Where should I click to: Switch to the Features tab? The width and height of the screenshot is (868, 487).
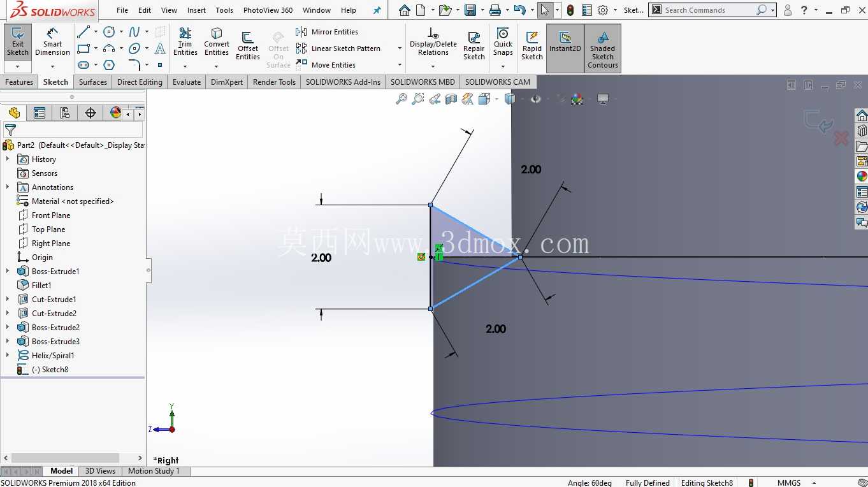point(19,82)
